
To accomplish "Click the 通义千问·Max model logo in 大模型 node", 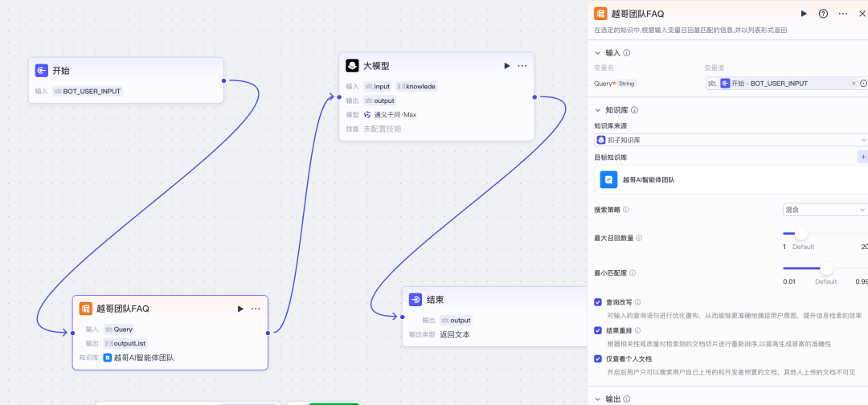I will tap(367, 115).
